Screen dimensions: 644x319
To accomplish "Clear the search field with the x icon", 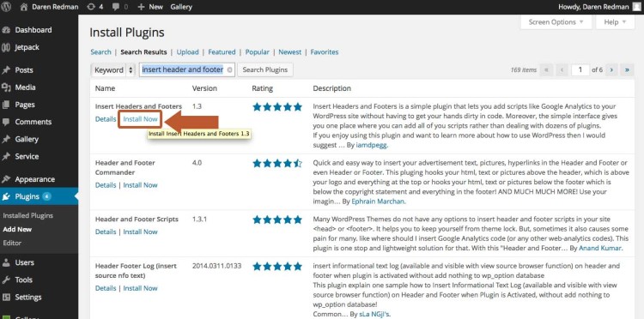I will (x=229, y=70).
